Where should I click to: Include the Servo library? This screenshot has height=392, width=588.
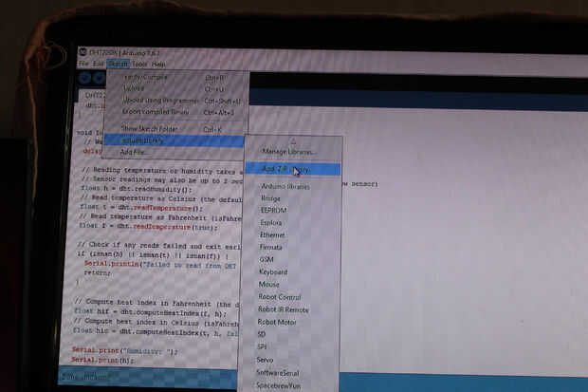[x=289, y=360]
